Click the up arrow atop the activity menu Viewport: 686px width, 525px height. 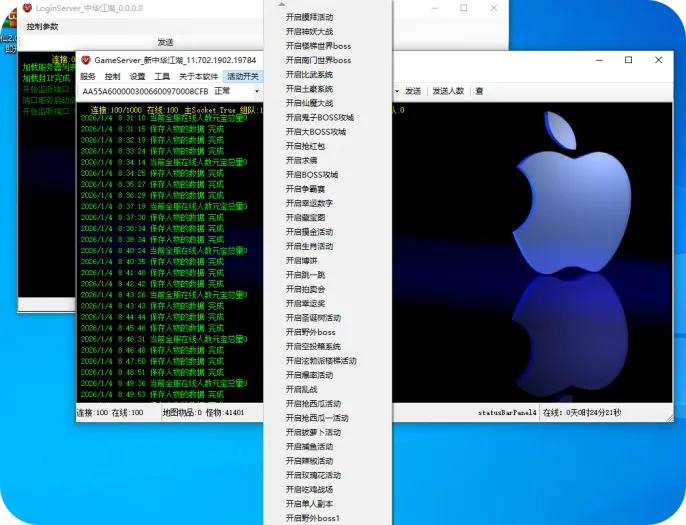[282, 4]
